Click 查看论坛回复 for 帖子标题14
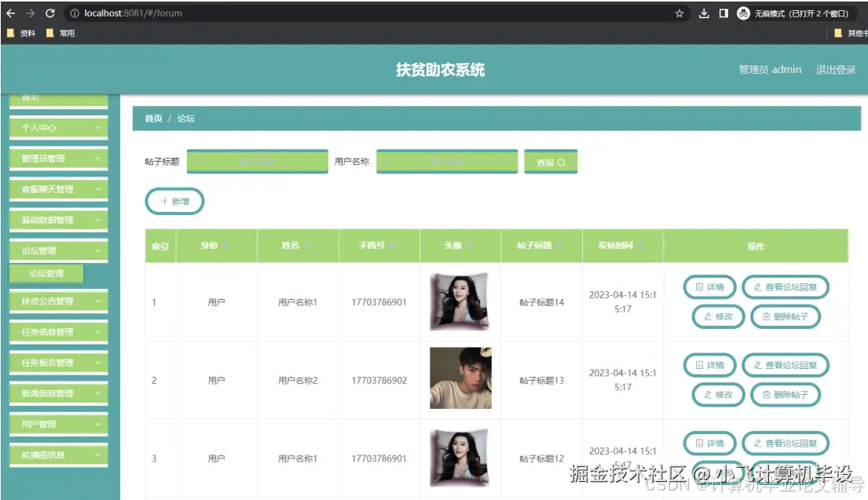Viewport: 868px width, 500px height. [x=786, y=287]
